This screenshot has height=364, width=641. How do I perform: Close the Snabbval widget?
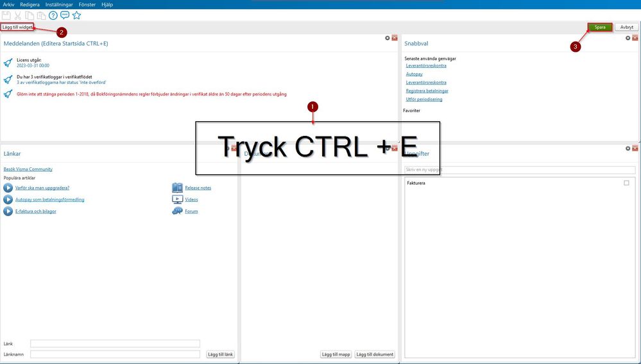pyautogui.click(x=635, y=38)
